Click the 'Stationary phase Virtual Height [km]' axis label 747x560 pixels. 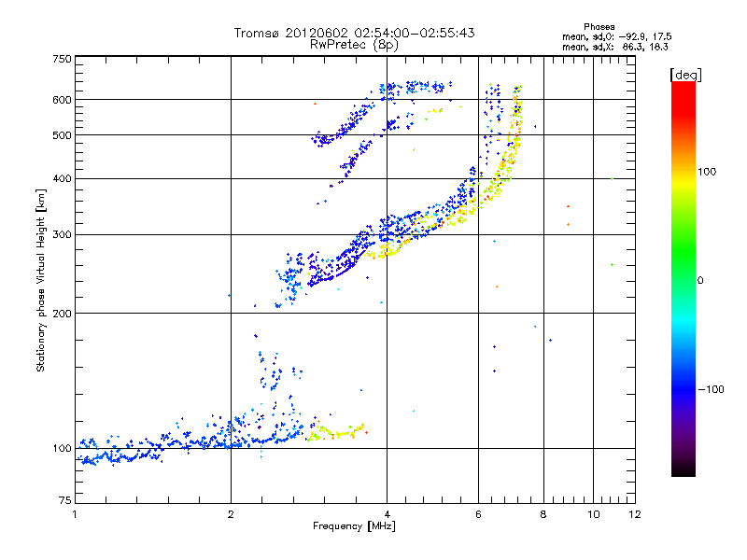pos(41,280)
